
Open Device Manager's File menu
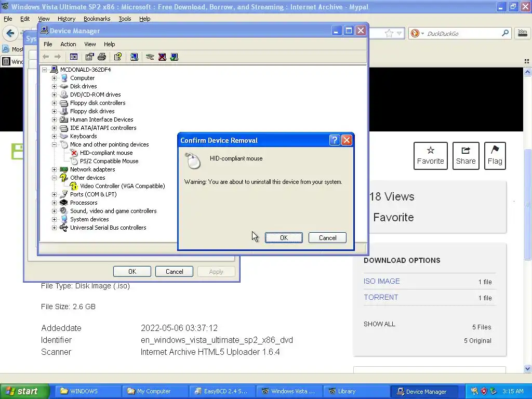tap(48, 44)
